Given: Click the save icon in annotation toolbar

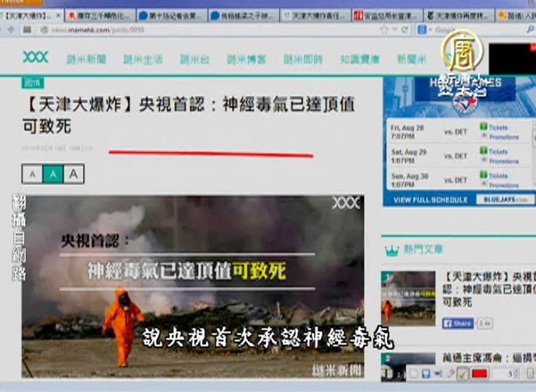Looking at the screenshot, I should click(426, 373).
